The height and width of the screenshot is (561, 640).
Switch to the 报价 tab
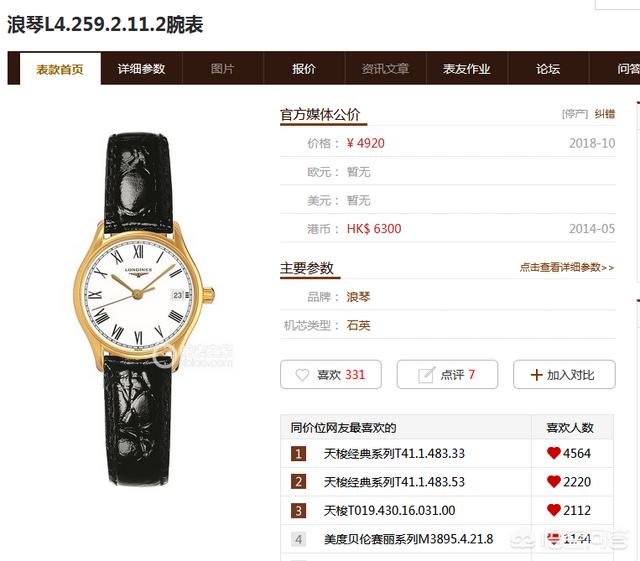tap(304, 69)
